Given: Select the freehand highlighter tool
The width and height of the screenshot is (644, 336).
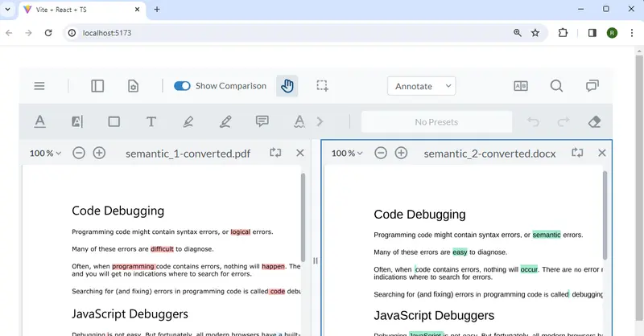Looking at the screenshot, I should (x=188, y=121).
